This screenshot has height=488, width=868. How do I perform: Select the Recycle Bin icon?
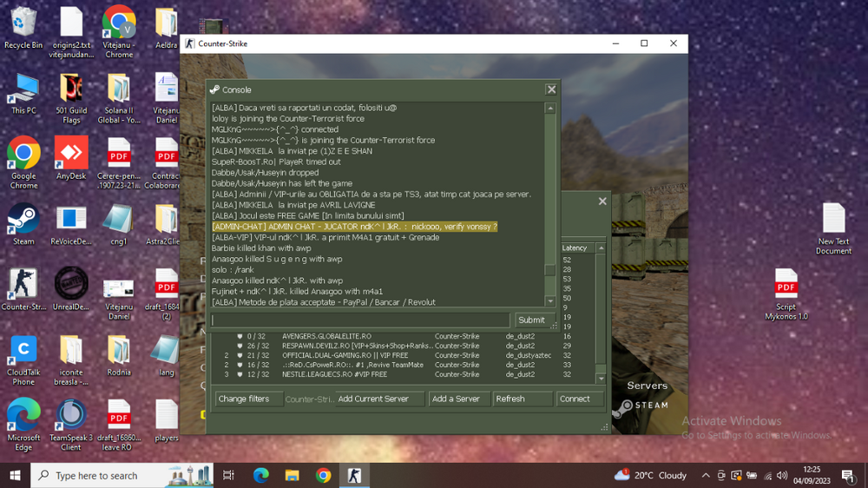[x=23, y=24]
